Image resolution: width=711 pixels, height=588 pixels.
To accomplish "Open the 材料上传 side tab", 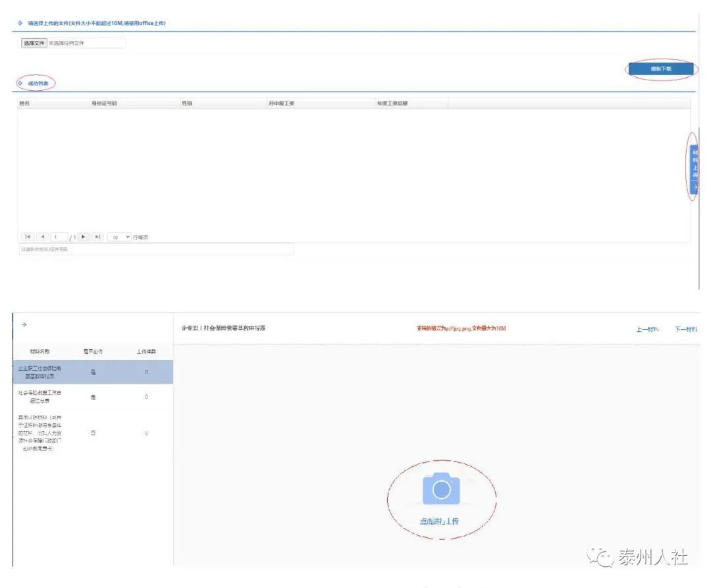I will [695, 168].
